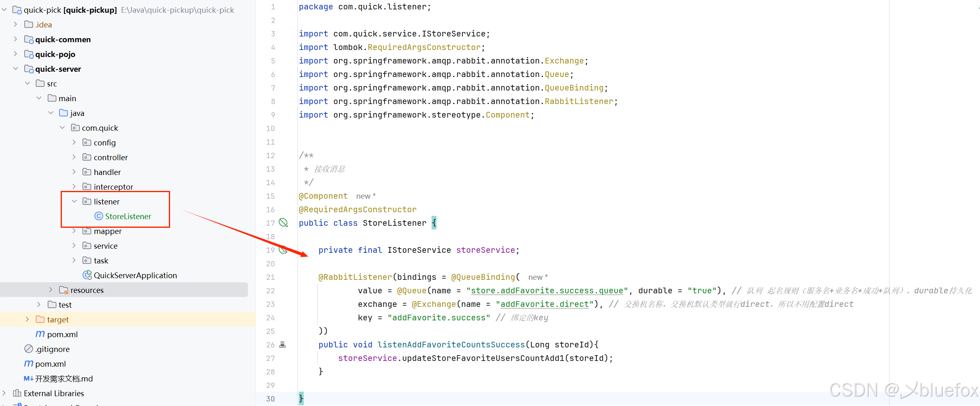This screenshot has height=406, width=980.
Task: Select the task package
Action: point(101,261)
